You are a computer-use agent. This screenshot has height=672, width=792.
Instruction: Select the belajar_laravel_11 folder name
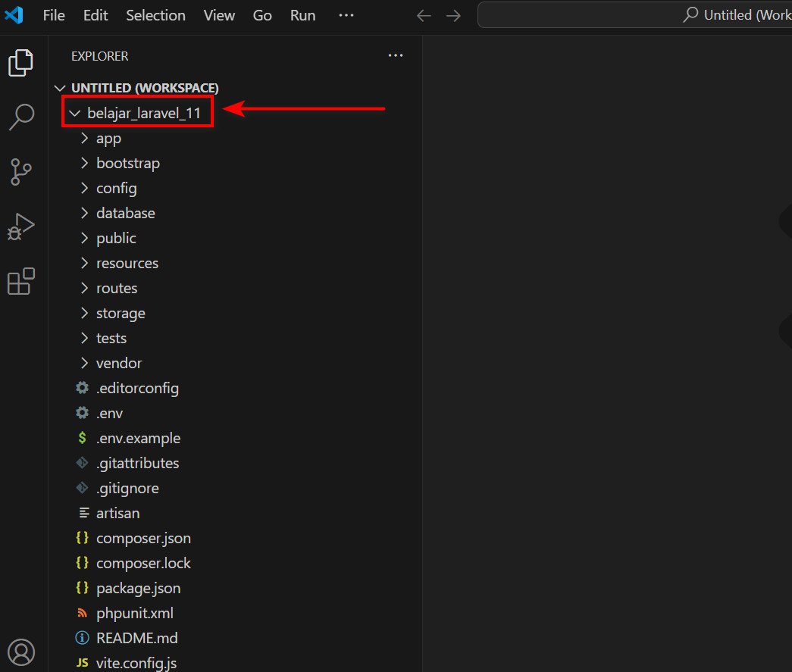click(x=144, y=113)
